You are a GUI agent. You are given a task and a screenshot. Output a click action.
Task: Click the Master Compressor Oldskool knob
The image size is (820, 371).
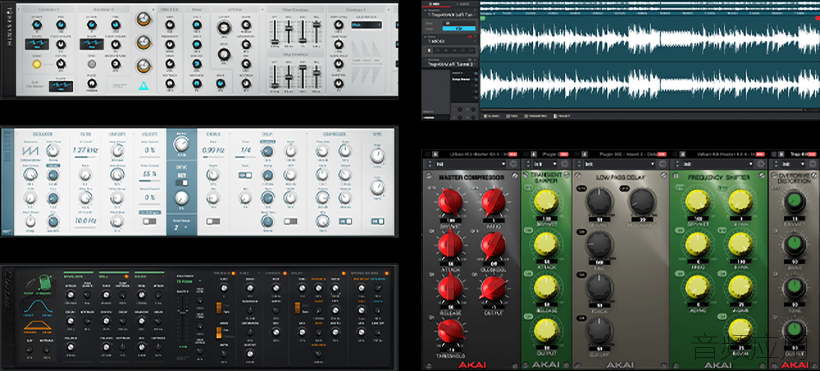click(x=493, y=244)
